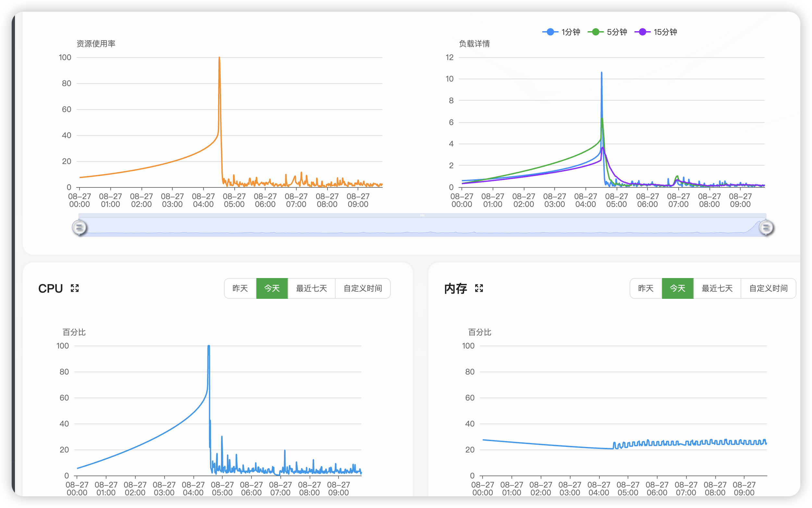Select 自定义时间 tab in 内存 panel
Viewport: 812px width, 508px height.
[768, 288]
